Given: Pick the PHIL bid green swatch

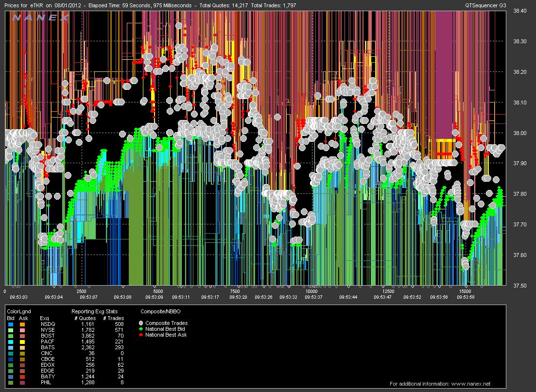Looking at the screenshot, I should point(11,382).
